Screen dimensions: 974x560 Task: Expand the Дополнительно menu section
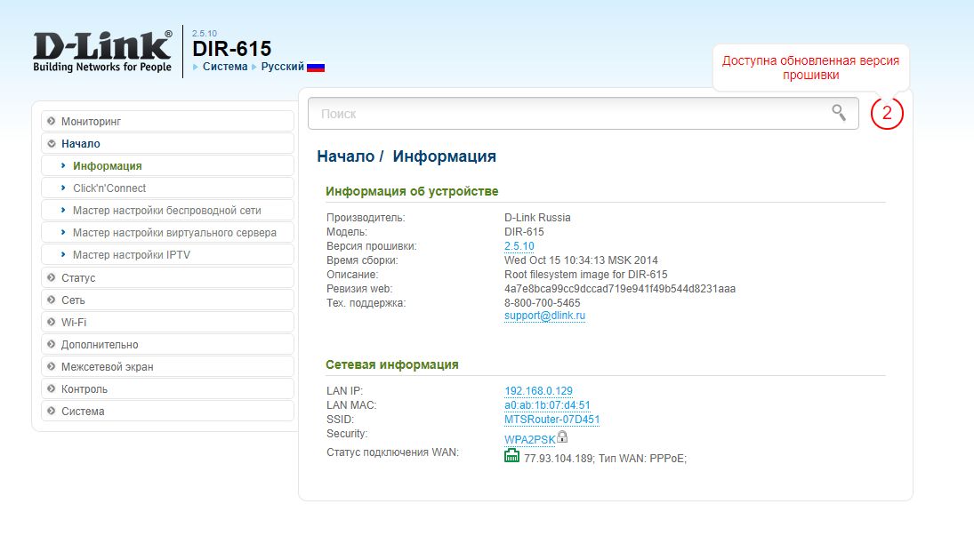(x=167, y=345)
